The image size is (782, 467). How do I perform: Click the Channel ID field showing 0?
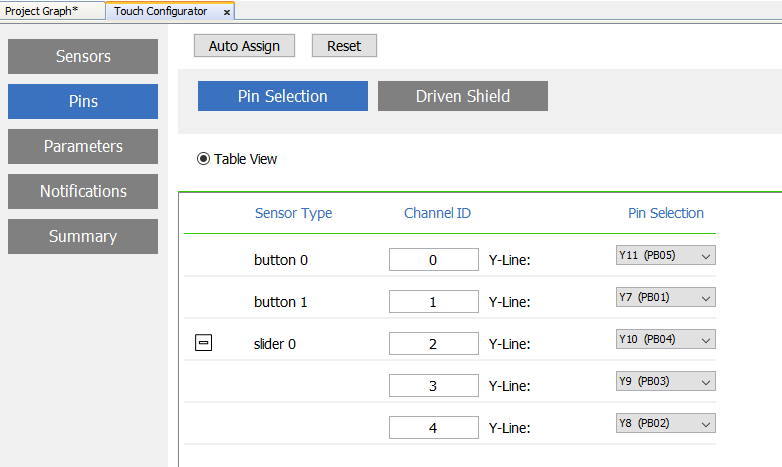[433, 260]
